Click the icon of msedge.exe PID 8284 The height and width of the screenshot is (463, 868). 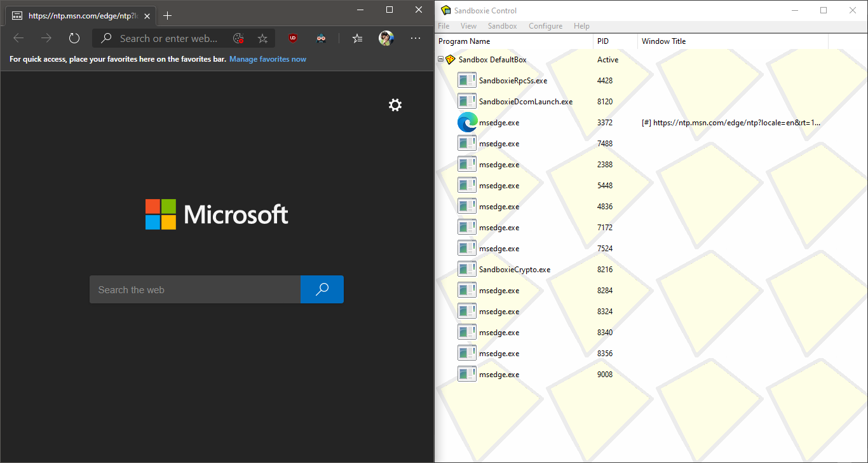(x=467, y=291)
